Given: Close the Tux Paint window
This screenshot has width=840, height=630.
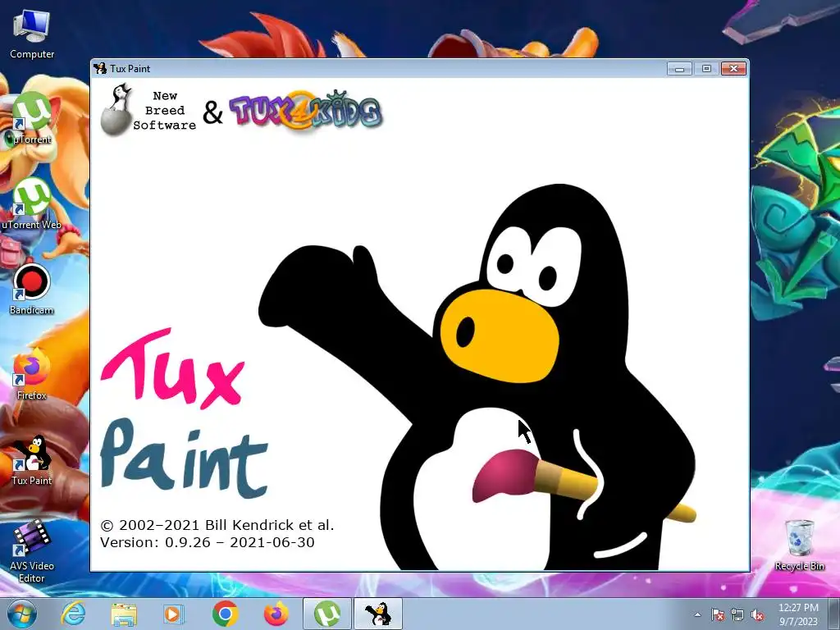Looking at the screenshot, I should (733, 69).
